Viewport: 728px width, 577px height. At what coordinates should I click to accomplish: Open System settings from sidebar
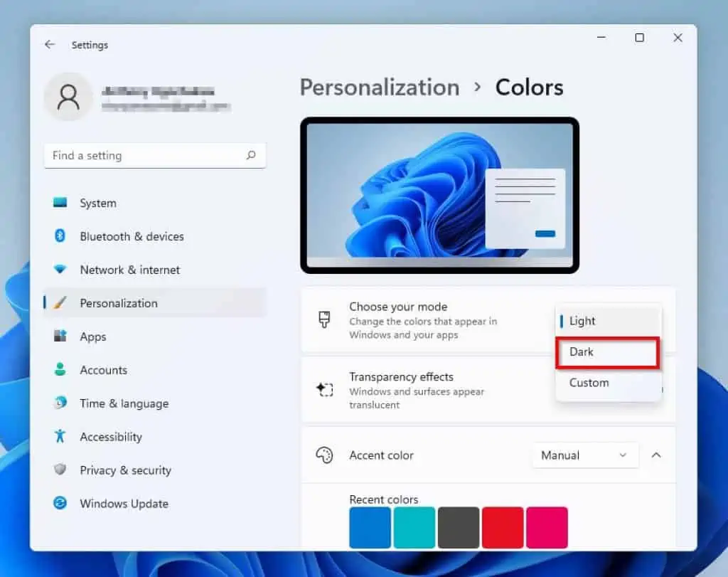97,203
